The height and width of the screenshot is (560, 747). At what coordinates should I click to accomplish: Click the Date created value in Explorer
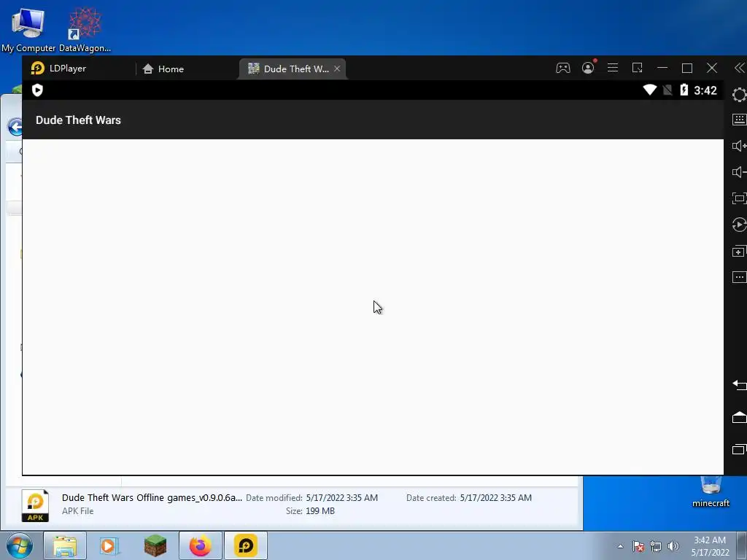click(x=495, y=498)
